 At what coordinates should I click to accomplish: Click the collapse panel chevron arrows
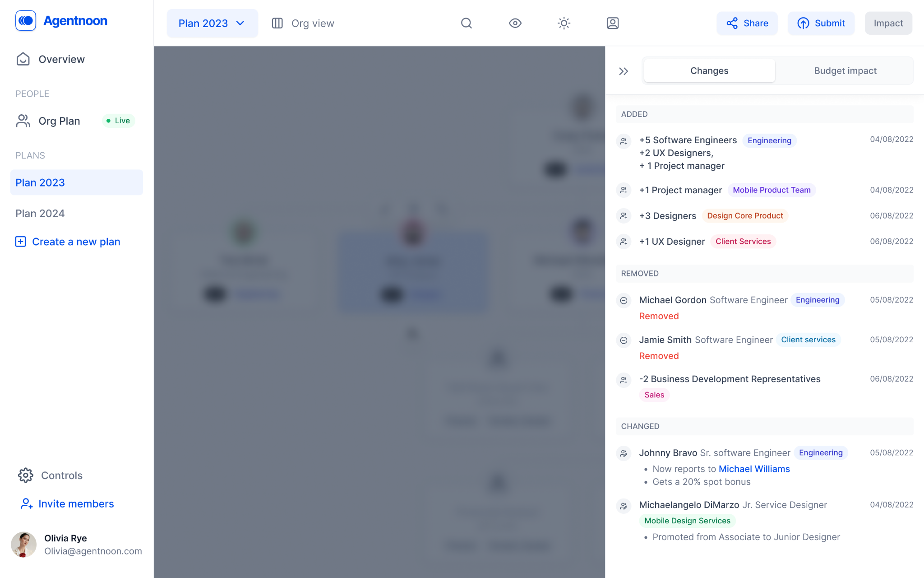(x=624, y=71)
